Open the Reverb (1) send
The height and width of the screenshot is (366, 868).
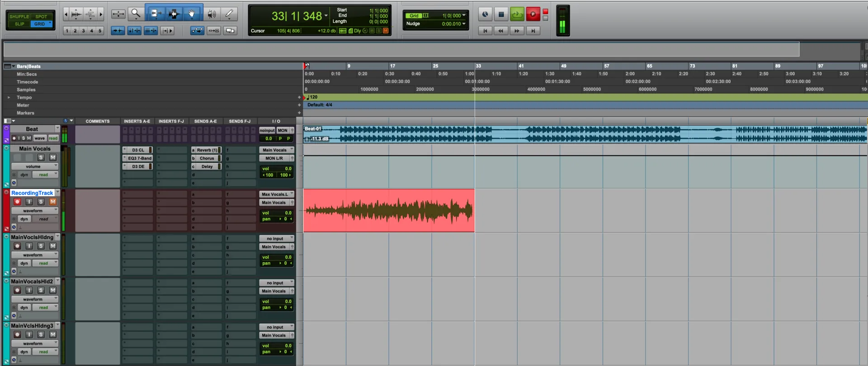[x=207, y=150]
